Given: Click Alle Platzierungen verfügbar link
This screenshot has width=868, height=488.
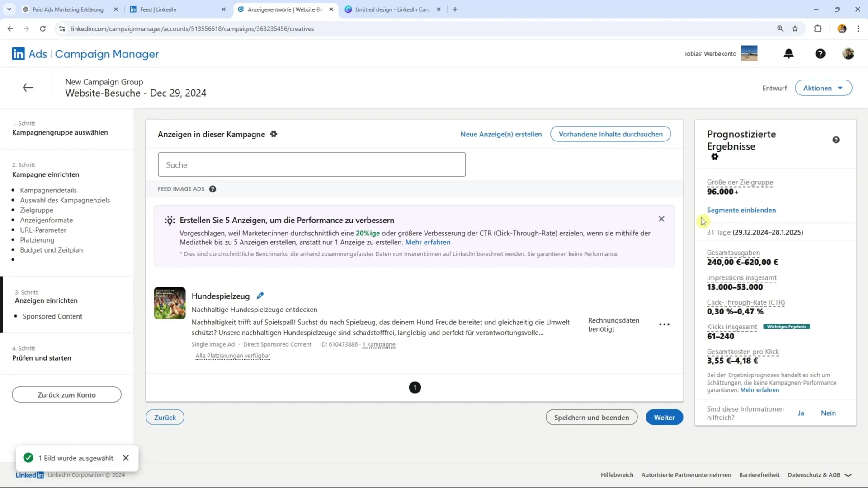Looking at the screenshot, I should tap(233, 356).
